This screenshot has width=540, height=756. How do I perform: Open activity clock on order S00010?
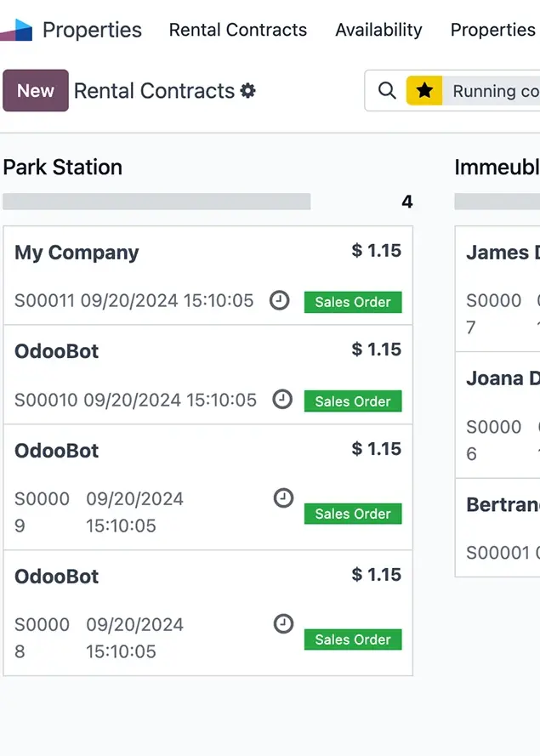coord(281,400)
